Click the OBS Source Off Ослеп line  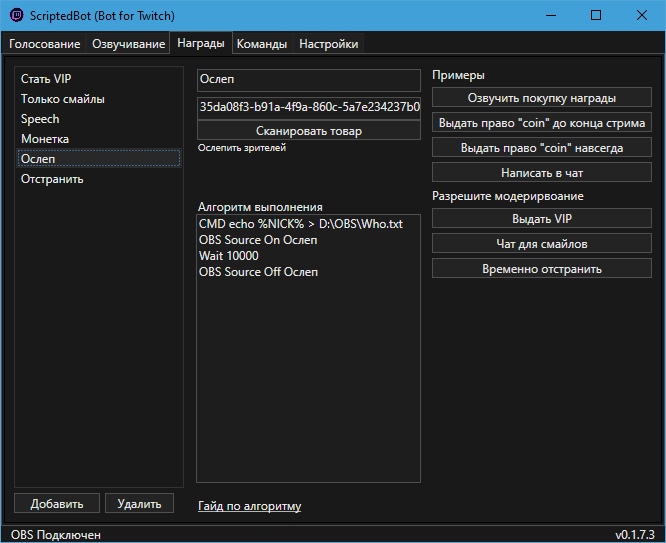pos(258,272)
